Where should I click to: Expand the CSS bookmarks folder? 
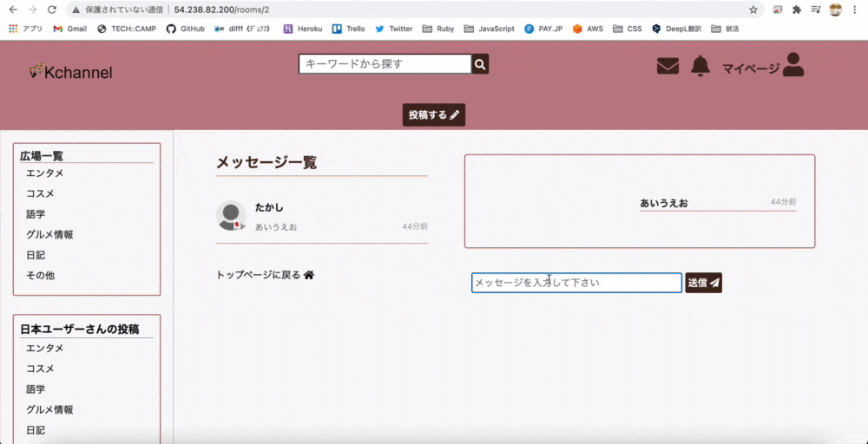coord(628,29)
